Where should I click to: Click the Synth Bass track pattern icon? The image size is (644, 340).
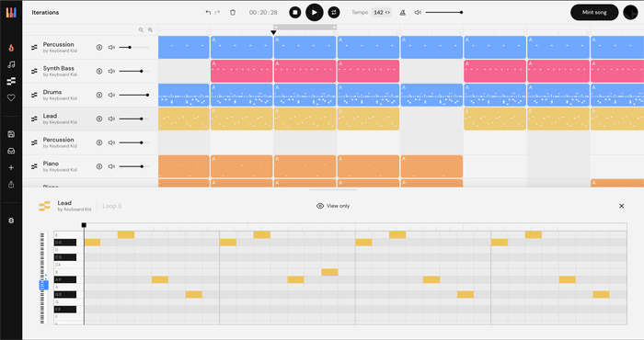point(34,71)
